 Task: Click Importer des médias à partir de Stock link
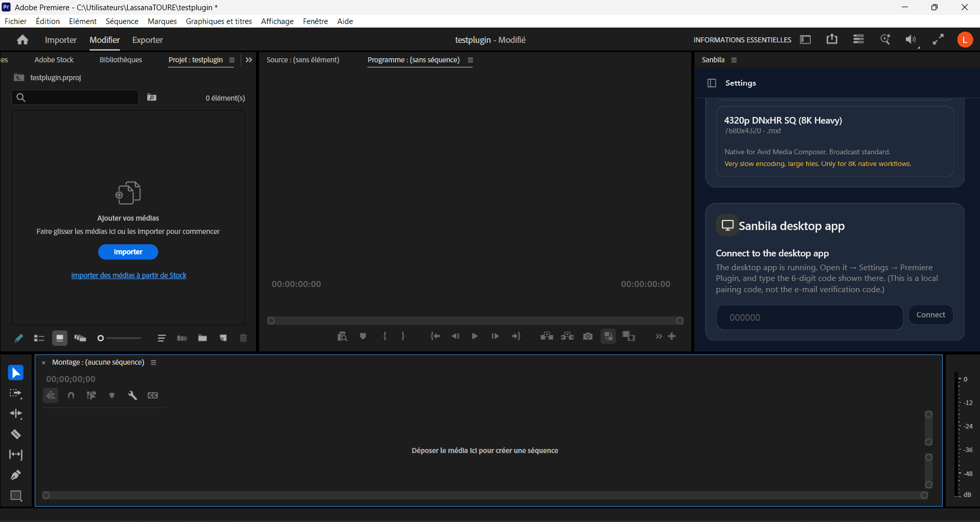(129, 275)
